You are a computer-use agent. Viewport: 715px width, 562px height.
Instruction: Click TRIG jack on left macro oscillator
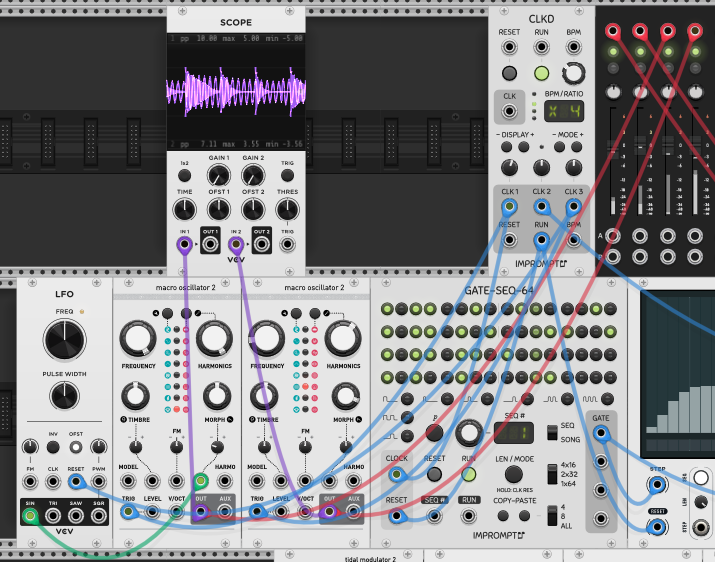point(128,512)
